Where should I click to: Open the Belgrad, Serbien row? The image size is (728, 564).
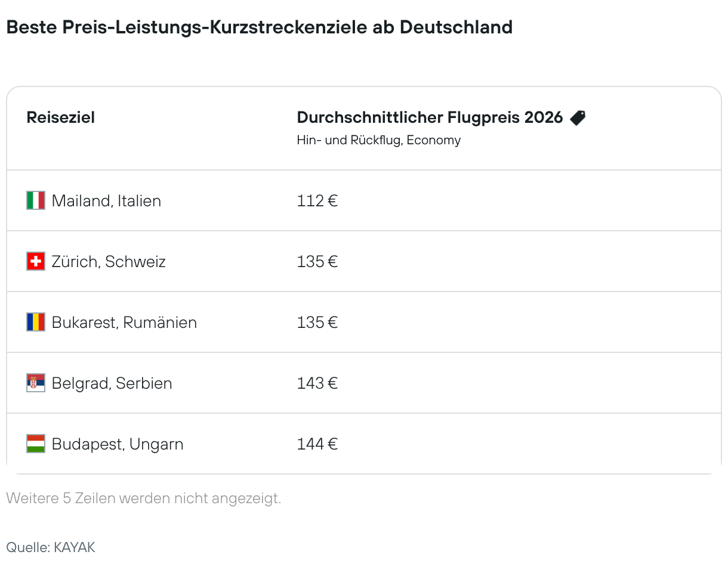(x=112, y=383)
